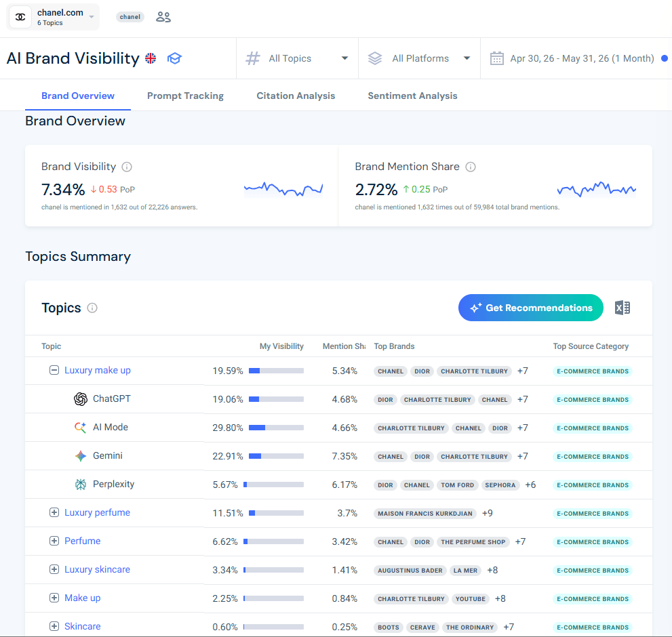This screenshot has height=637, width=672.
Task: Open the users sharing icon
Action: pos(163,17)
